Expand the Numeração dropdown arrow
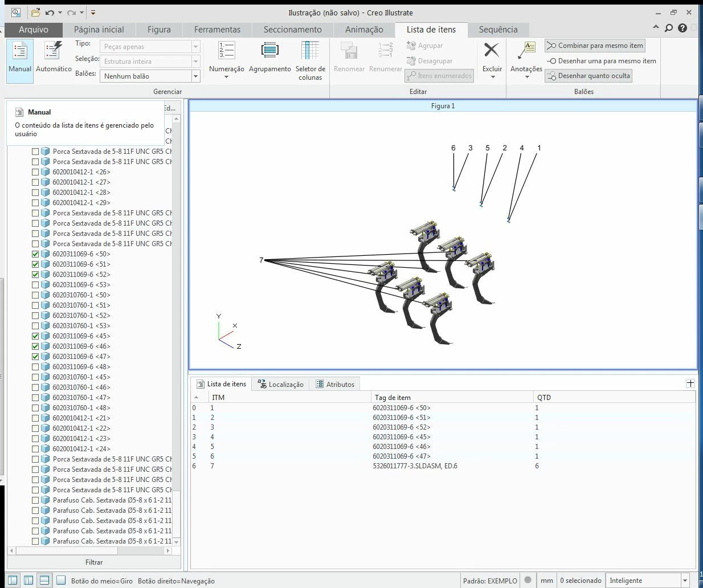 click(226, 77)
